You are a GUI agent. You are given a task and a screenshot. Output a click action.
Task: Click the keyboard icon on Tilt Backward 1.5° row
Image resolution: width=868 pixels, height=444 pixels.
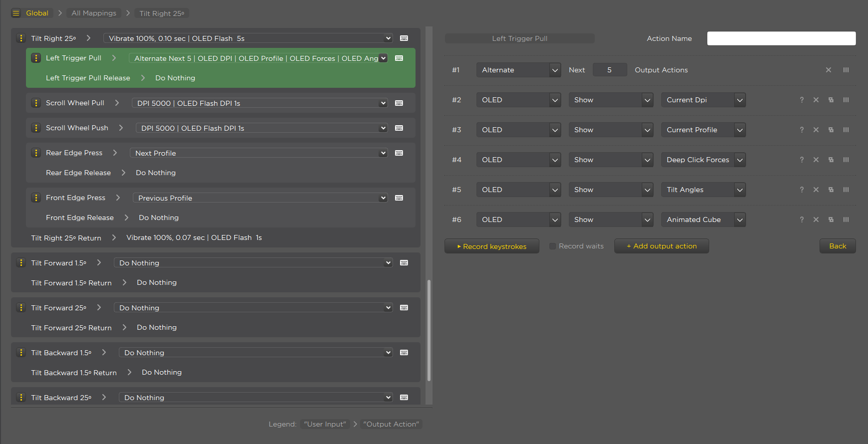(x=404, y=353)
